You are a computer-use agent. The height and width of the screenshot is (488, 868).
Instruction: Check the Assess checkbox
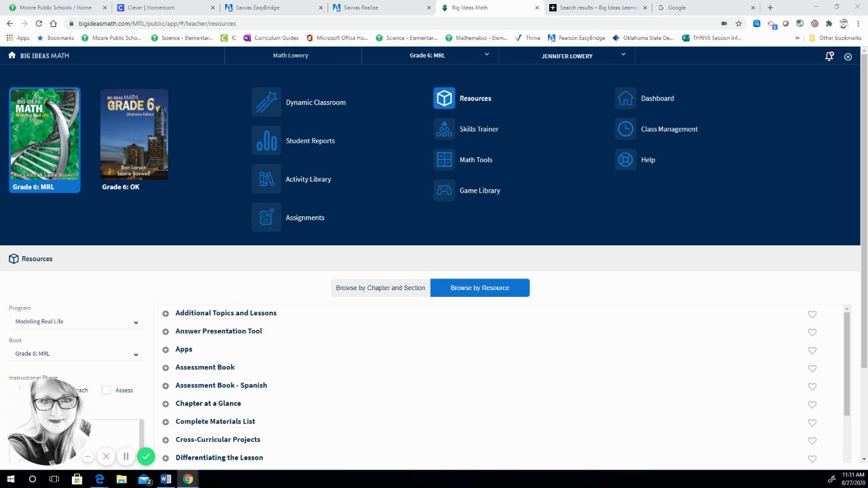106,390
